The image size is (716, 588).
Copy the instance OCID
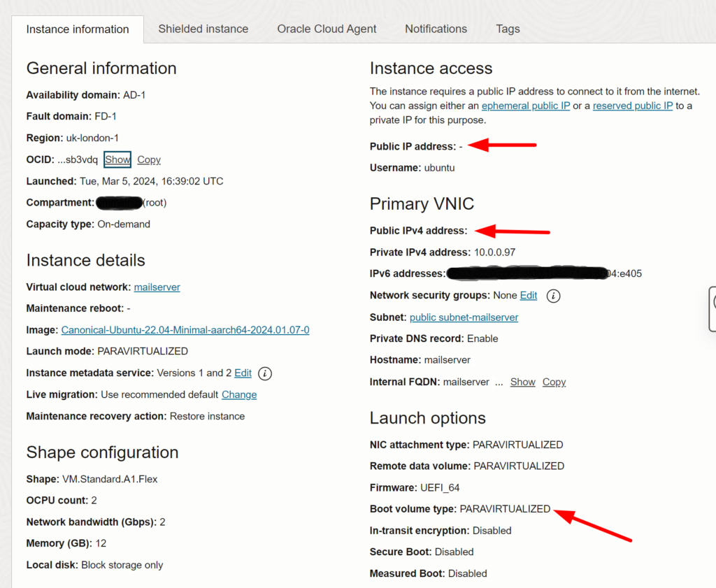pos(148,159)
